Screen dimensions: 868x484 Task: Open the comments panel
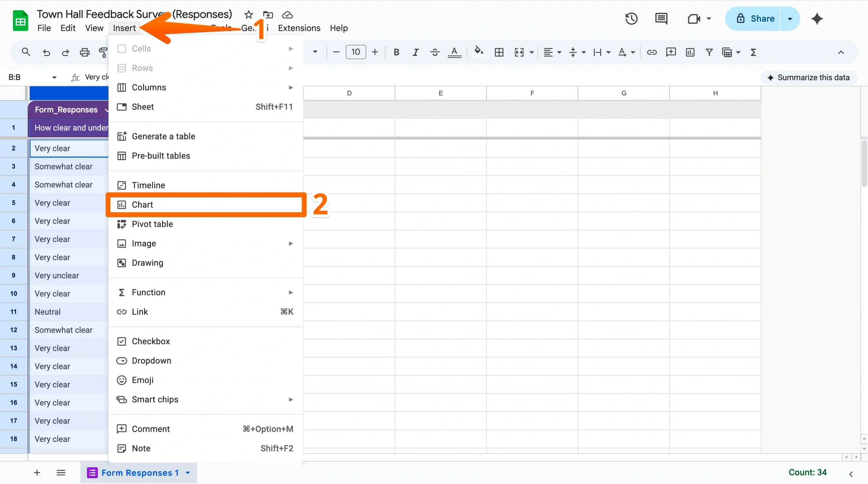660,19
